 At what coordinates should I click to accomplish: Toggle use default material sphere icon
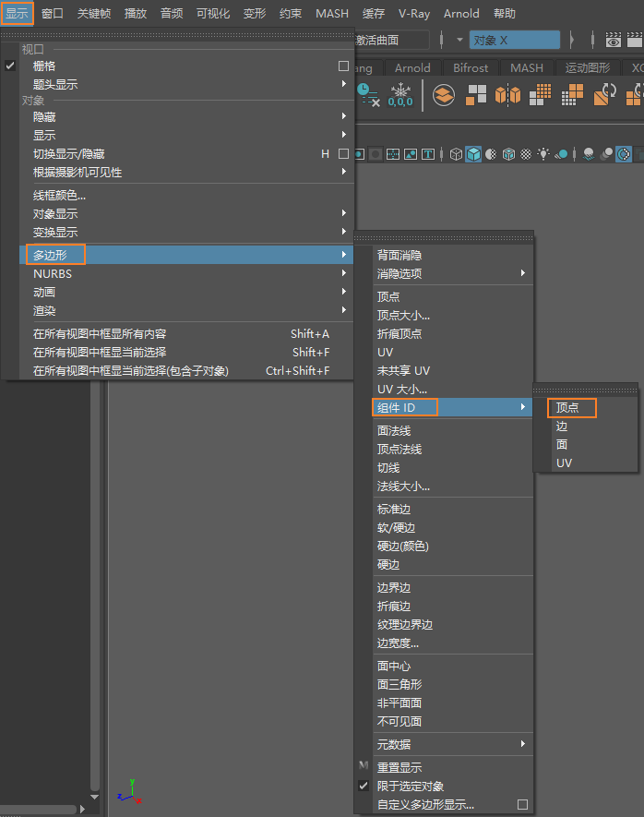(491, 154)
